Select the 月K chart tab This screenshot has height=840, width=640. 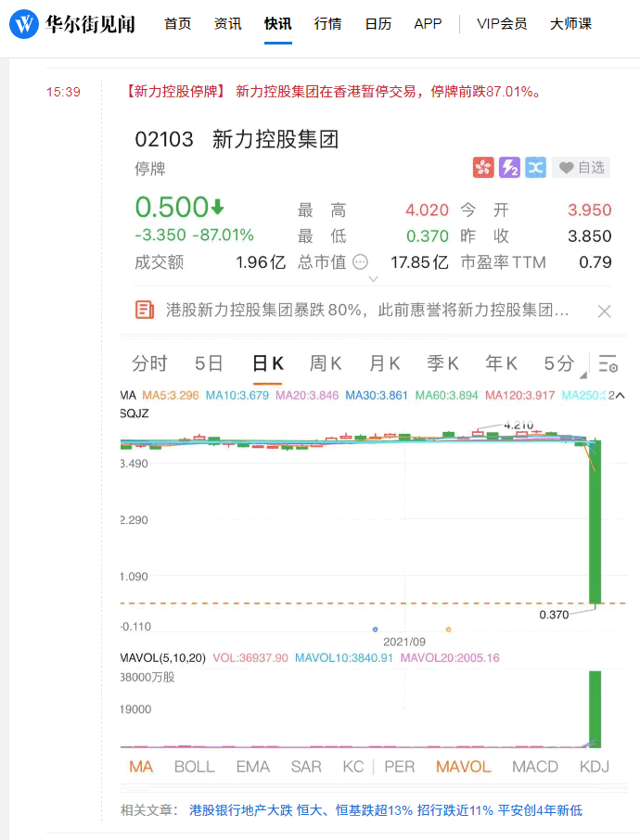[384, 363]
